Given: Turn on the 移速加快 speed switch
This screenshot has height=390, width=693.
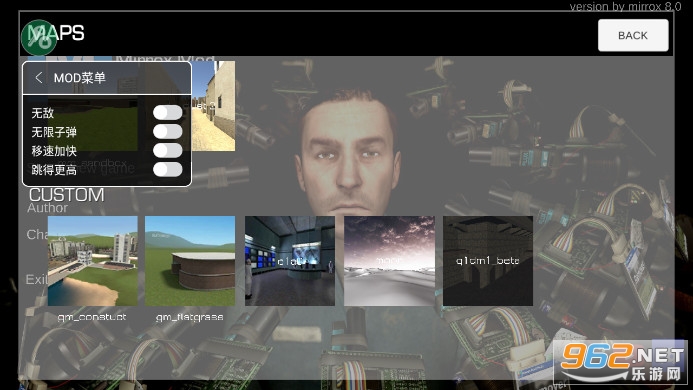Looking at the screenshot, I should 168,151.
